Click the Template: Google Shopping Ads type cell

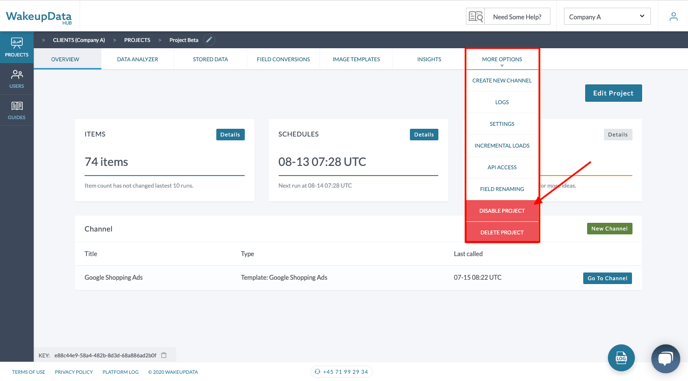pos(284,277)
